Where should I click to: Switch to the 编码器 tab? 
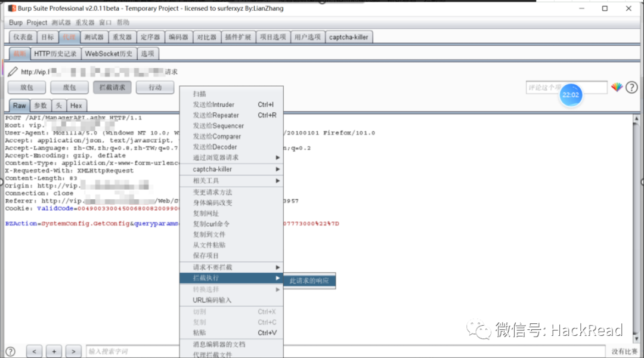pyautogui.click(x=178, y=37)
